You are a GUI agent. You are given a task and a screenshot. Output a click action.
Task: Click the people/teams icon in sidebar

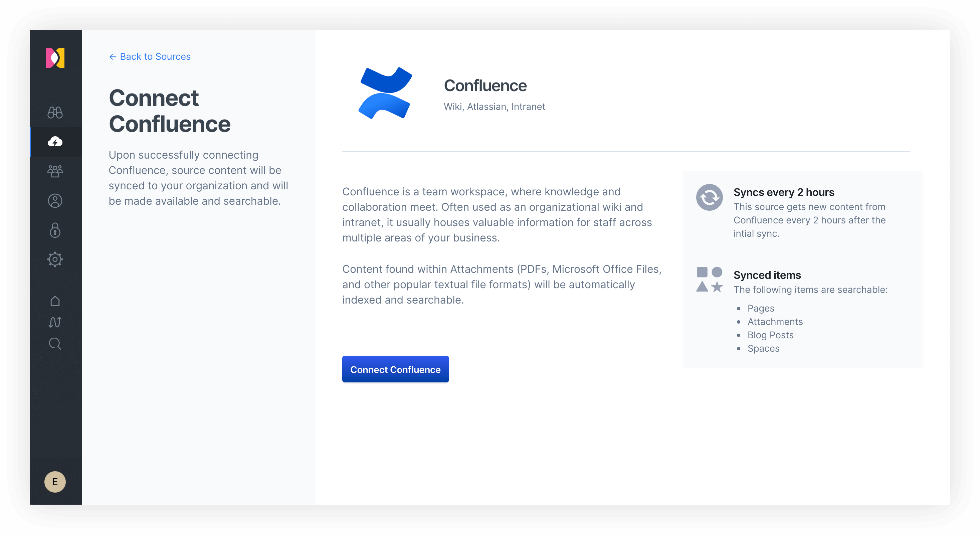tap(56, 171)
